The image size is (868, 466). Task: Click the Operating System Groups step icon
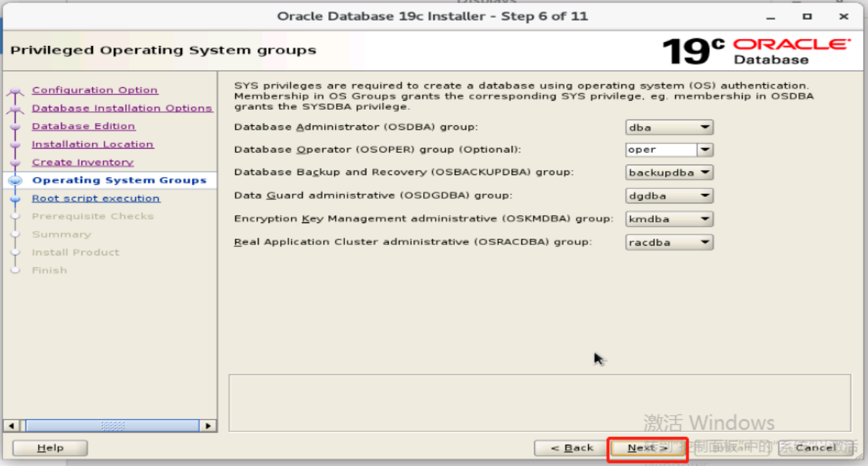click(x=16, y=181)
